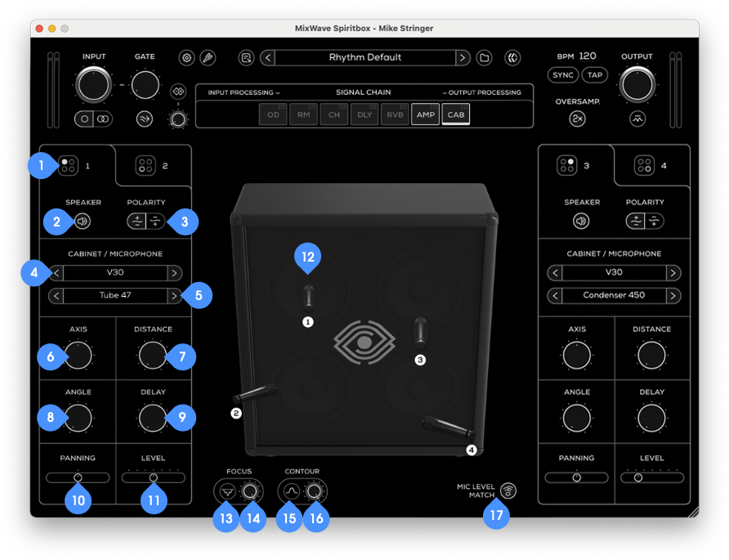The width and height of the screenshot is (729, 560).
Task: Expand the Output Processing dropdown
Action: pyautogui.click(x=481, y=92)
